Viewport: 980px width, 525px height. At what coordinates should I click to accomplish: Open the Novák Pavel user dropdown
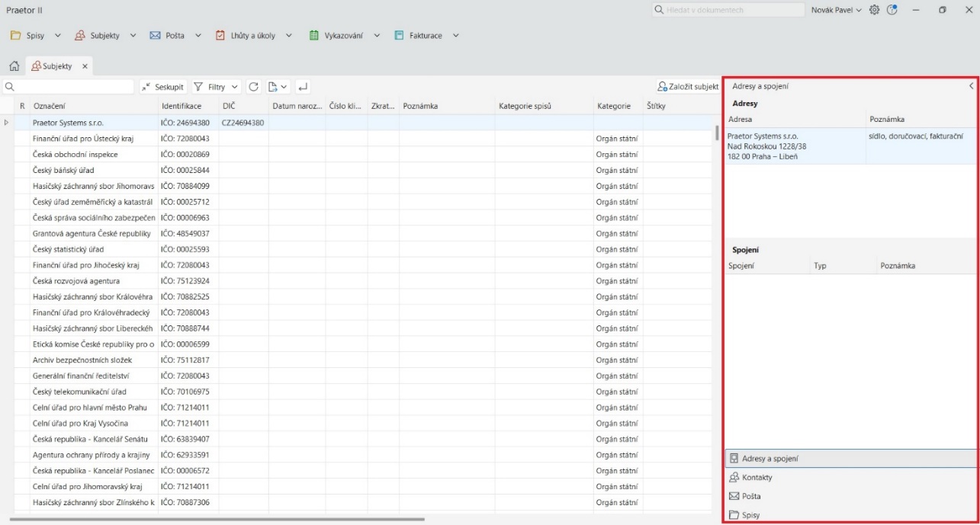(x=836, y=10)
